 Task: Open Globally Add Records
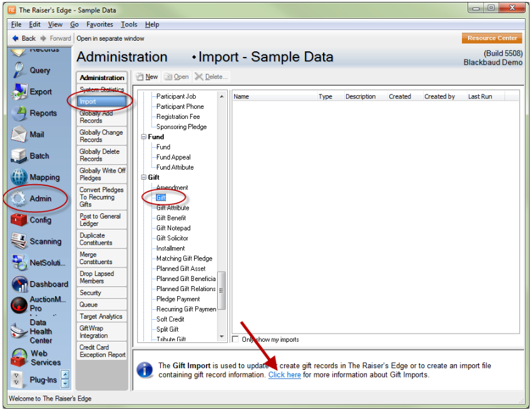pyautogui.click(x=102, y=117)
